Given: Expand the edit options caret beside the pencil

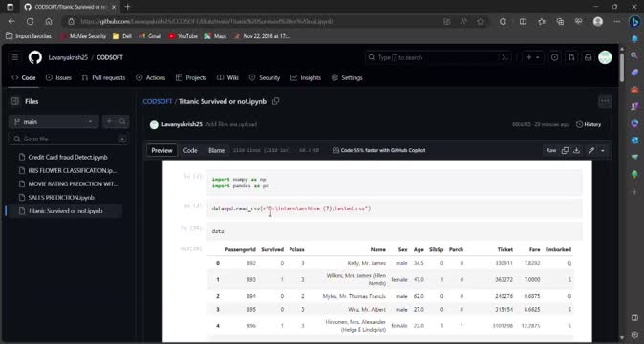Looking at the screenshot, I should tap(603, 150).
